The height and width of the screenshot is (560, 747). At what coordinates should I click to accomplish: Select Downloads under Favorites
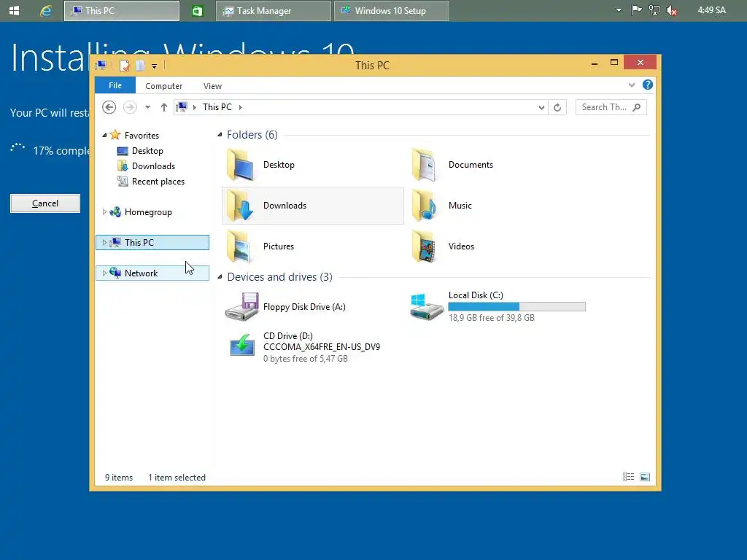(153, 166)
